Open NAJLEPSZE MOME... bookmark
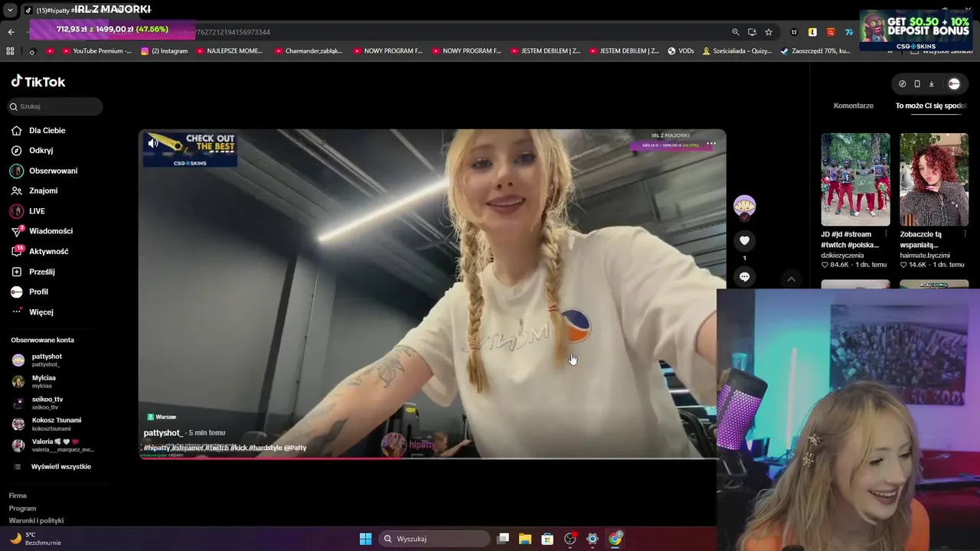The height and width of the screenshot is (551, 980). pos(230,51)
